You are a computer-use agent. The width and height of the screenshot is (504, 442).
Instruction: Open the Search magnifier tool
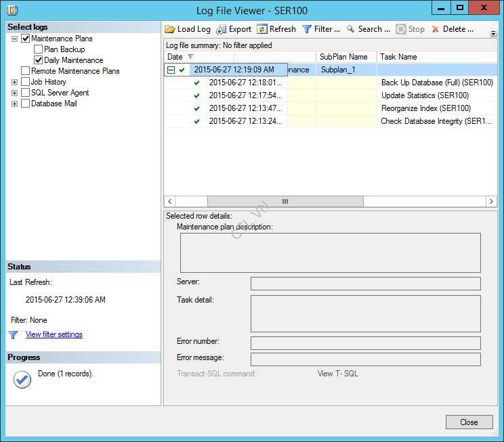(351, 29)
